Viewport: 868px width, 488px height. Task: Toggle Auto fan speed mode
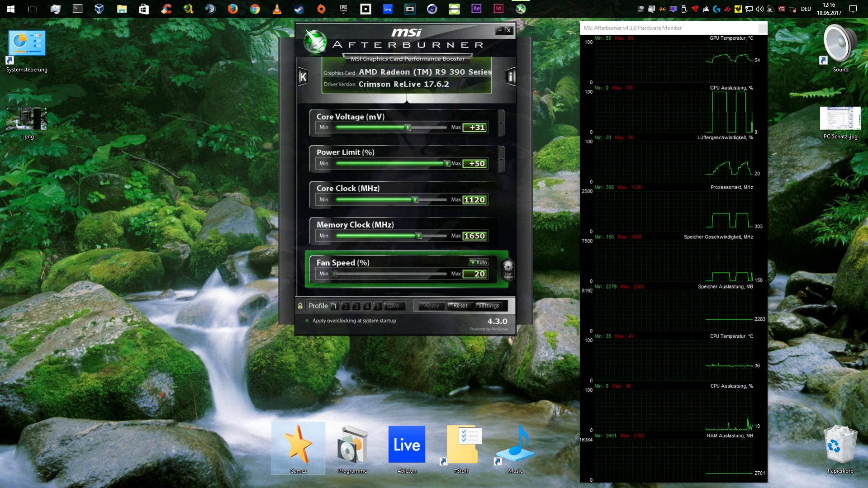tap(479, 262)
